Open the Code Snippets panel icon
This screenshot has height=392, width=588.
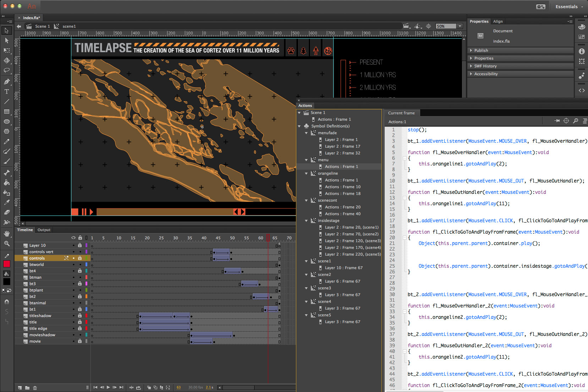pyautogui.click(x=582, y=91)
